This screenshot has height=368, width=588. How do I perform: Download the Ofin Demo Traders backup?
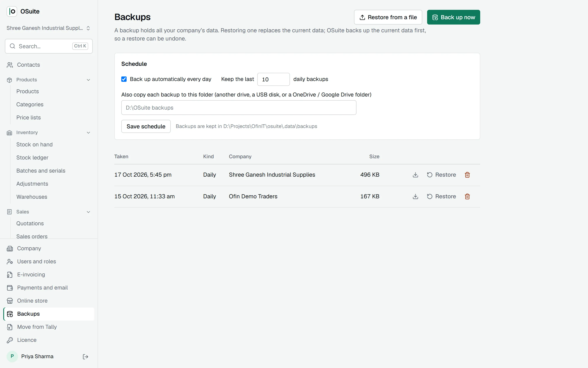pyautogui.click(x=415, y=196)
